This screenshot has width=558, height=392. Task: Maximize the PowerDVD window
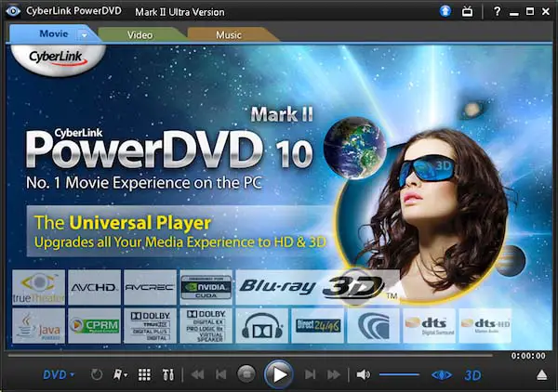[x=530, y=11]
